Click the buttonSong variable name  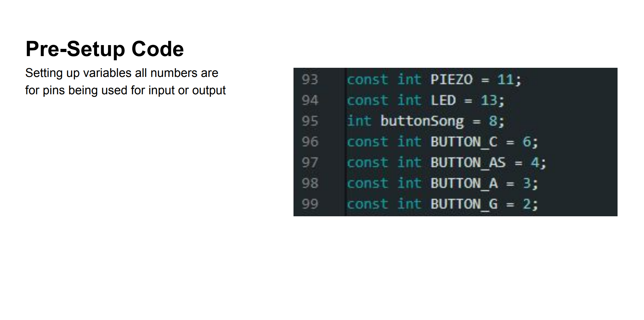pyautogui.click(x=422, y=121)
